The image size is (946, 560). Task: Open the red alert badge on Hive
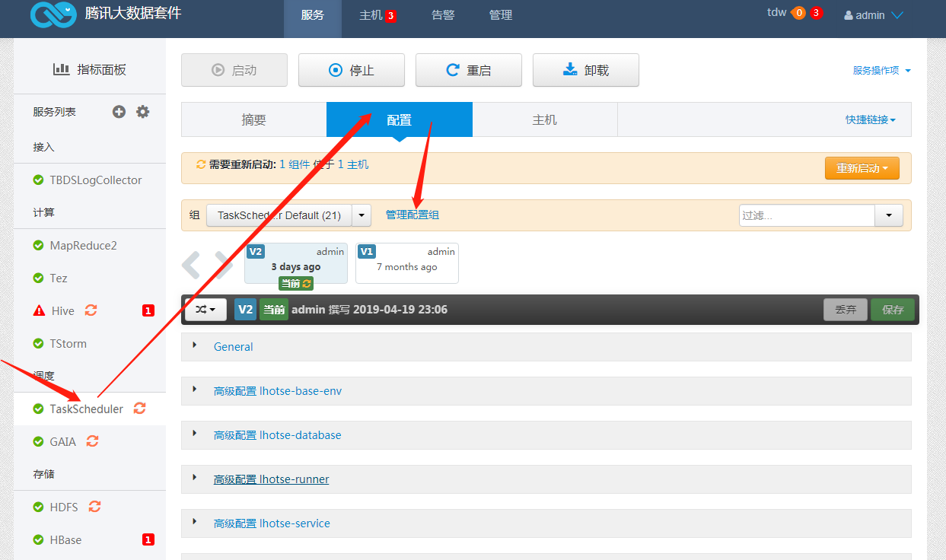(x=148, y=310)
